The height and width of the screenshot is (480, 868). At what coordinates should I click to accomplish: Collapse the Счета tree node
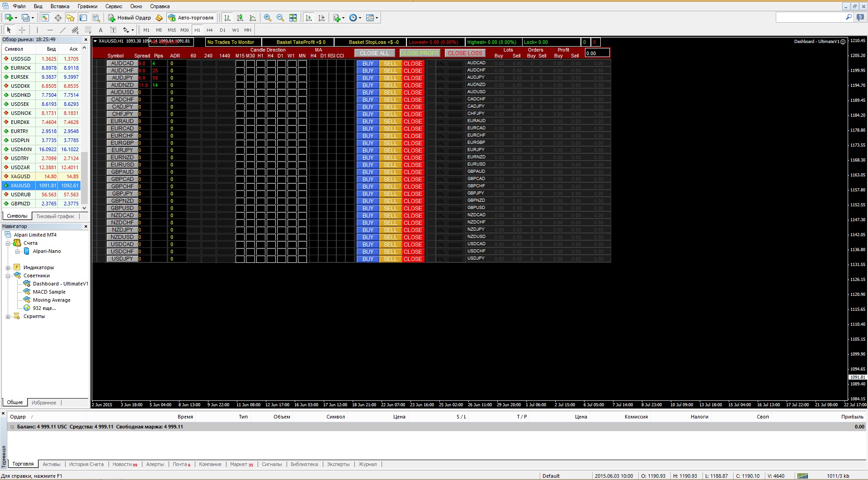8,243
